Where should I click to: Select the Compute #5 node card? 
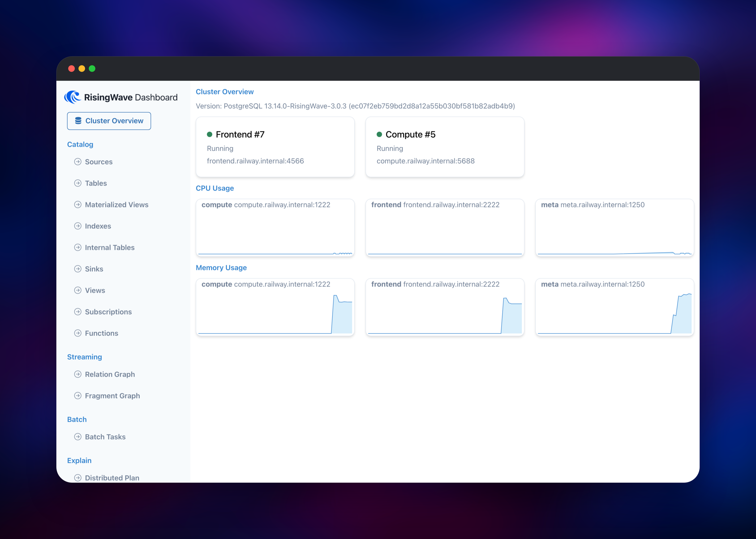(445, 147)
